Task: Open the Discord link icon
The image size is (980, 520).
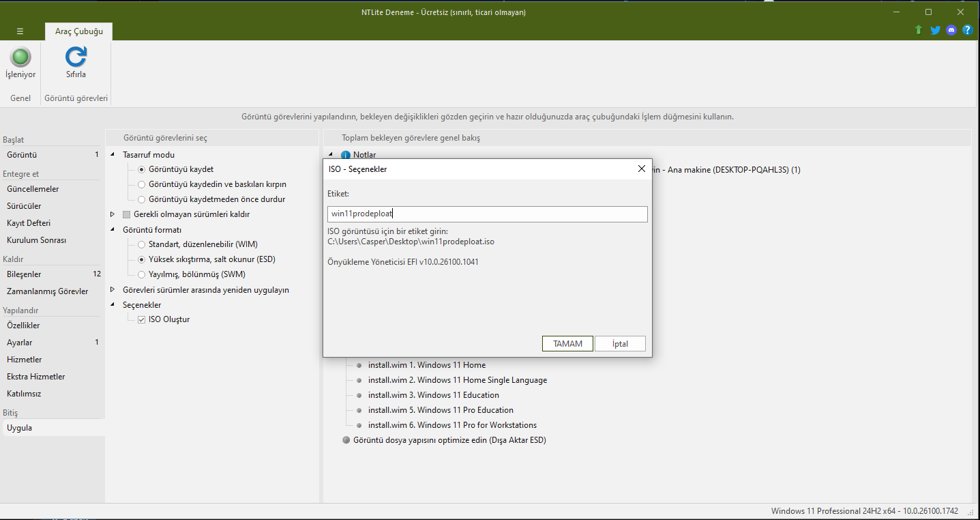Action: coord(951,30)
